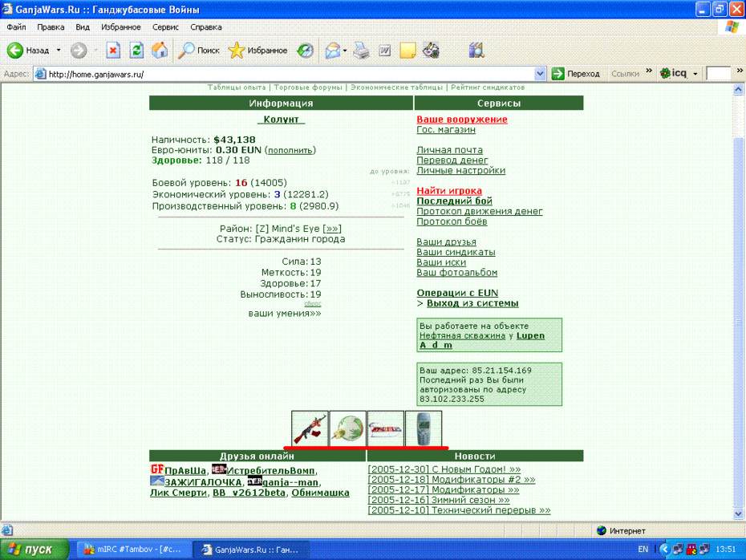Open the Последний бой link
The height and width of the screenshot is (560, 746).
[x=454, y=201]
